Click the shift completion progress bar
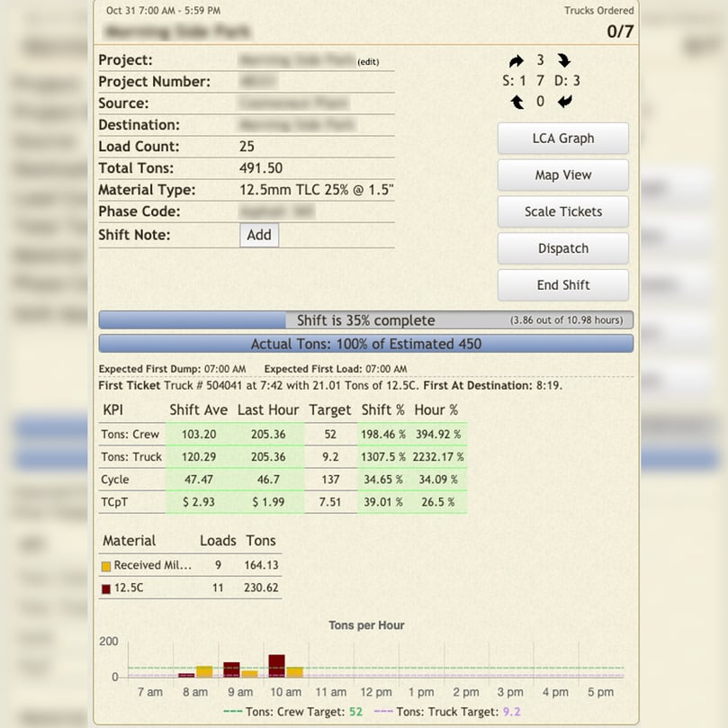Image resolution: width=728 pixels, height=728 pixels. click(365, 320)
